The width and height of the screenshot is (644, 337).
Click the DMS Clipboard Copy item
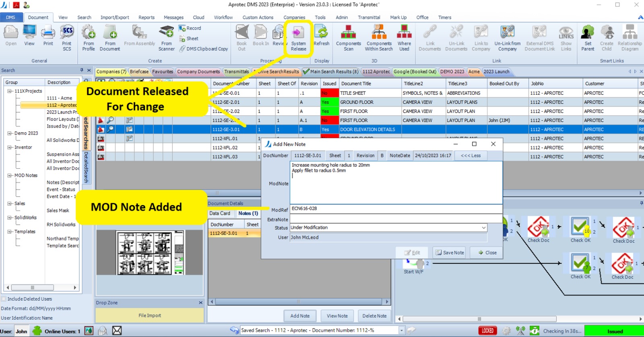204,49
